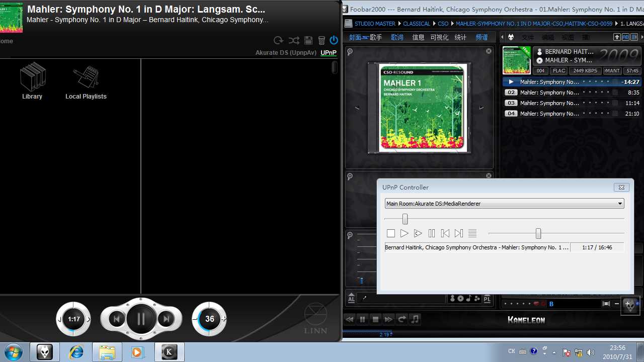Next track in UPnP Controller
Viewport: 644px width, 362px height.
coord(459,233)
